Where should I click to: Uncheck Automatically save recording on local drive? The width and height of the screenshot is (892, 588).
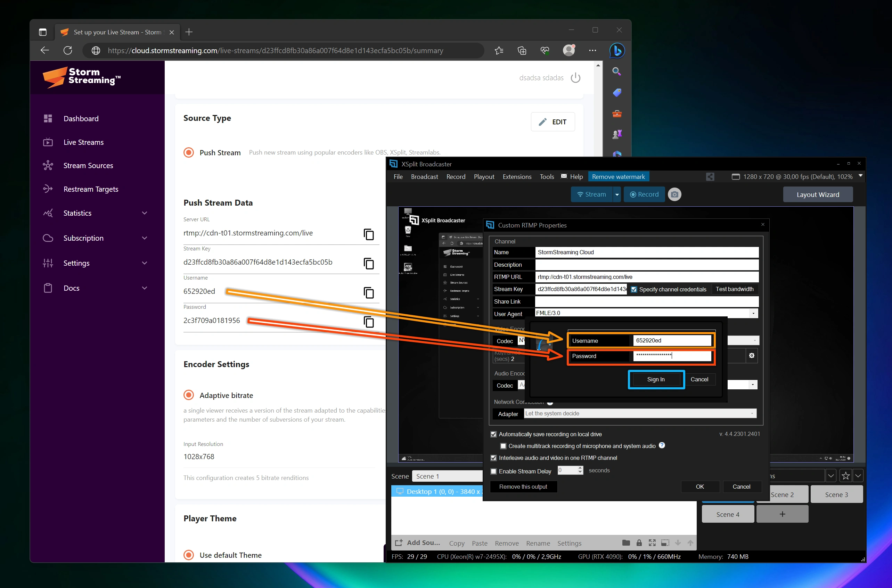[494, 434]
